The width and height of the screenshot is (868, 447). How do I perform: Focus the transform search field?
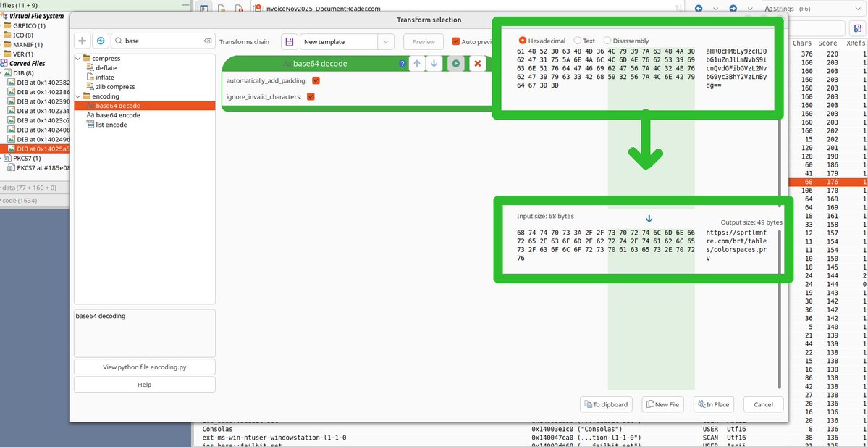pyautogui.click(x=161, y=41)
